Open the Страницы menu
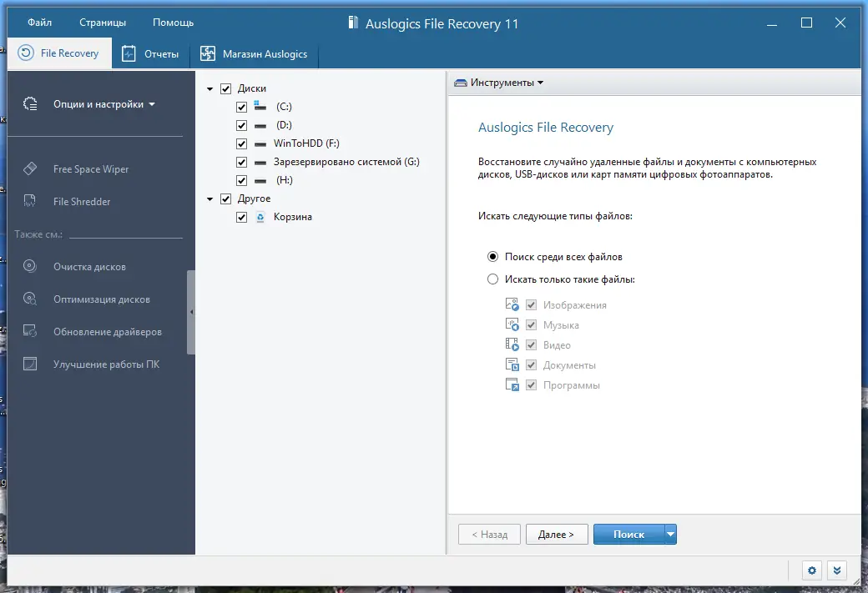868x593 pixels. coord(103,23)
